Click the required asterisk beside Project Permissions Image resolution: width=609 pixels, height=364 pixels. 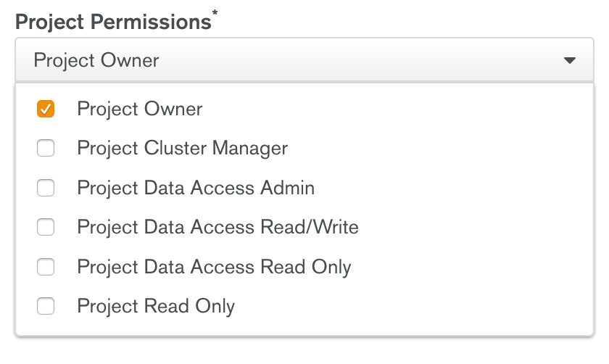coord(215,13)
